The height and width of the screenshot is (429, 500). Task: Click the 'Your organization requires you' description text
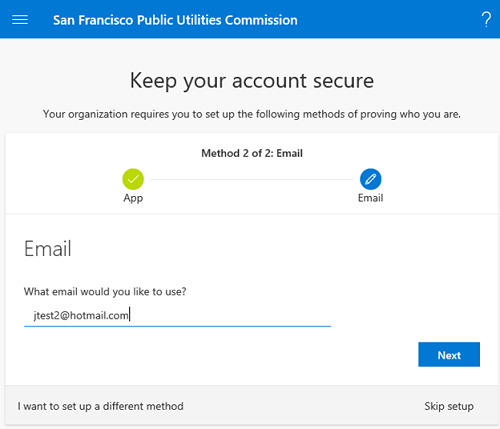coord(252,114)
